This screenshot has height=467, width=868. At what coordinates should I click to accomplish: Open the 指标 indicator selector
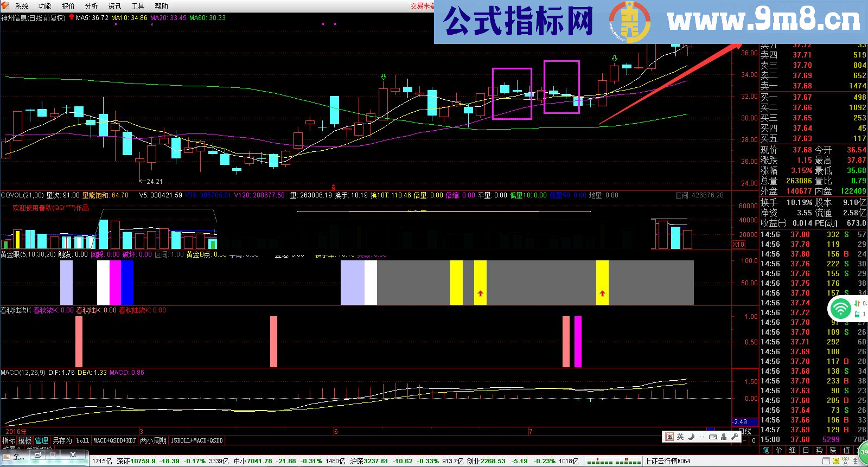pyautogui.click(x=8, y=440)
